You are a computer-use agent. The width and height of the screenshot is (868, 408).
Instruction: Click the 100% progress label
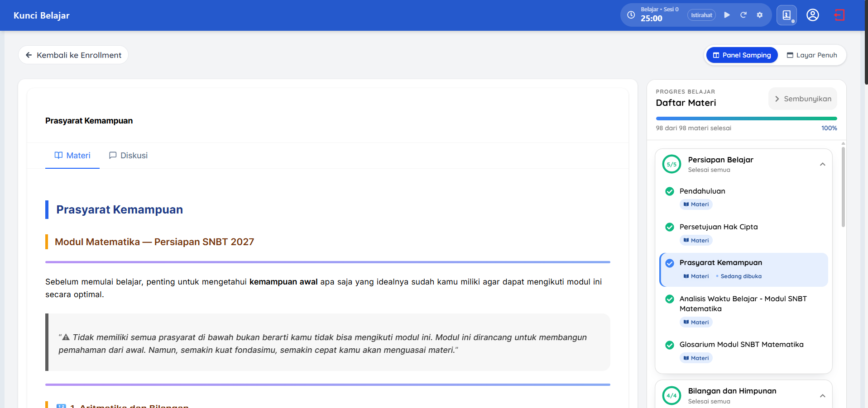[829, 128]
